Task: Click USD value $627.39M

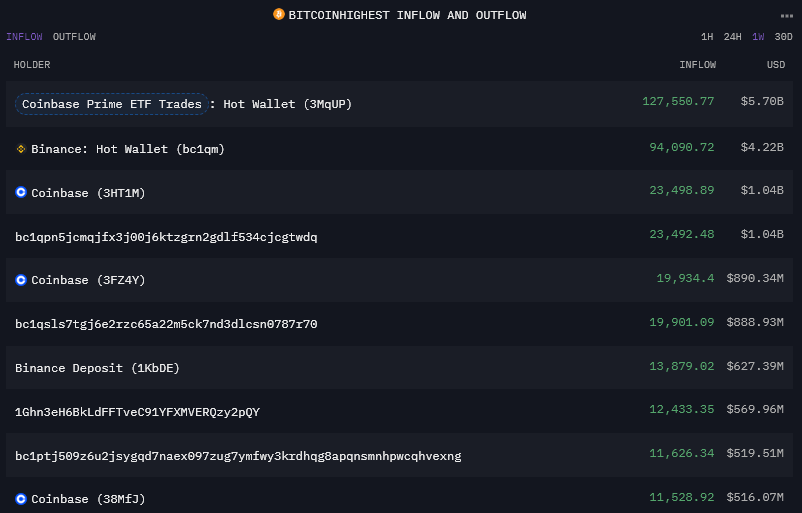Action: tap(755, 366)
